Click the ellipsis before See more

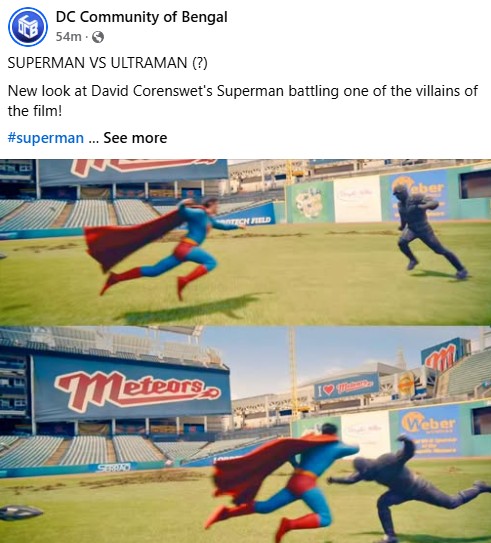tap(93, 139)
